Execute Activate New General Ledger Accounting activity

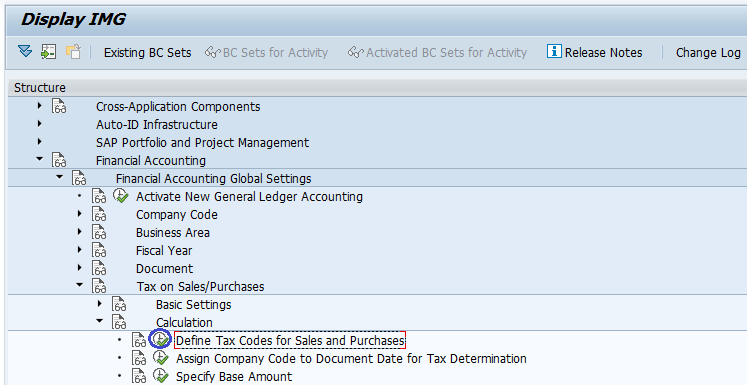121,196
